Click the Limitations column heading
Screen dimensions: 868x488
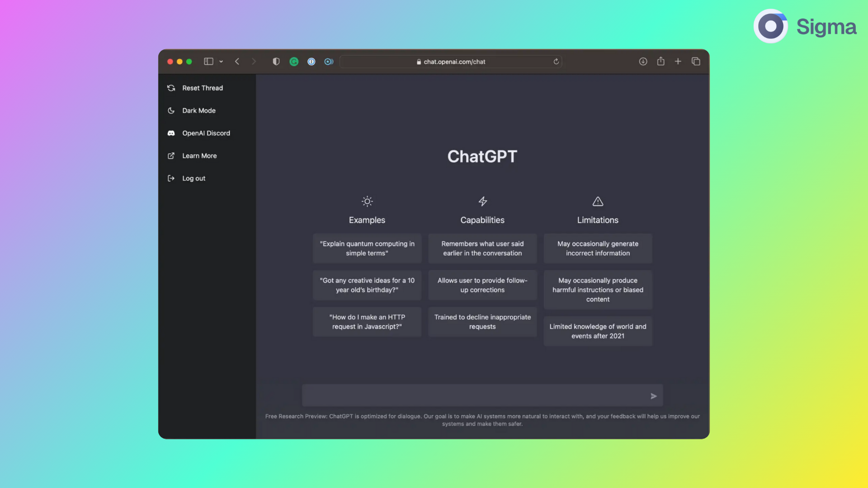(x=598, y=220)
